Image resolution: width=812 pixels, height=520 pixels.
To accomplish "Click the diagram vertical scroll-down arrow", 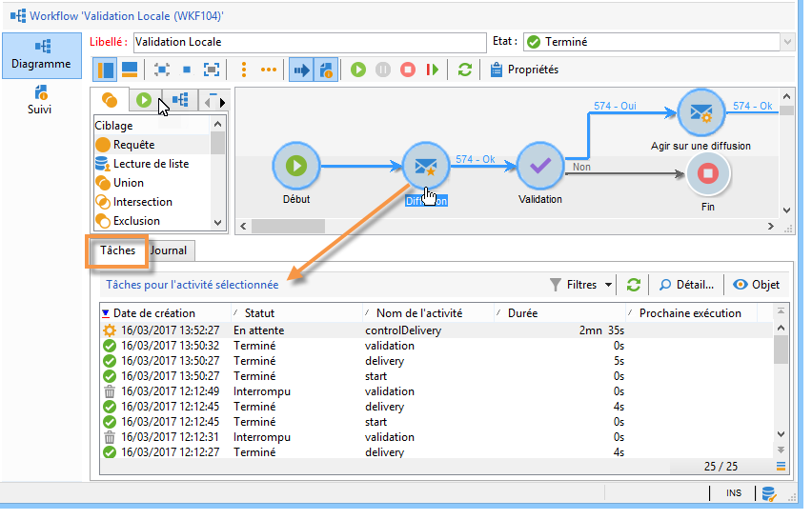I will 786,210.
